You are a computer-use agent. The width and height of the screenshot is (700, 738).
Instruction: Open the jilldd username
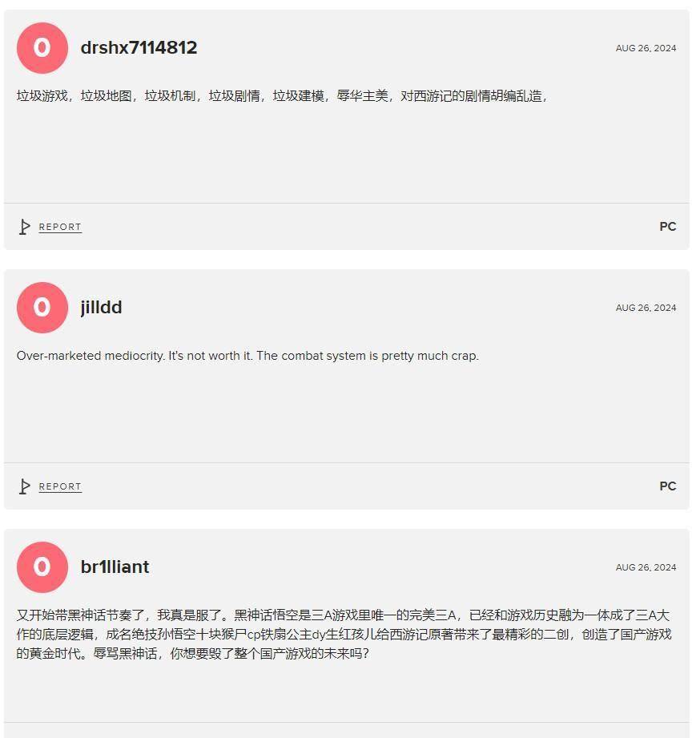point(101,308)
